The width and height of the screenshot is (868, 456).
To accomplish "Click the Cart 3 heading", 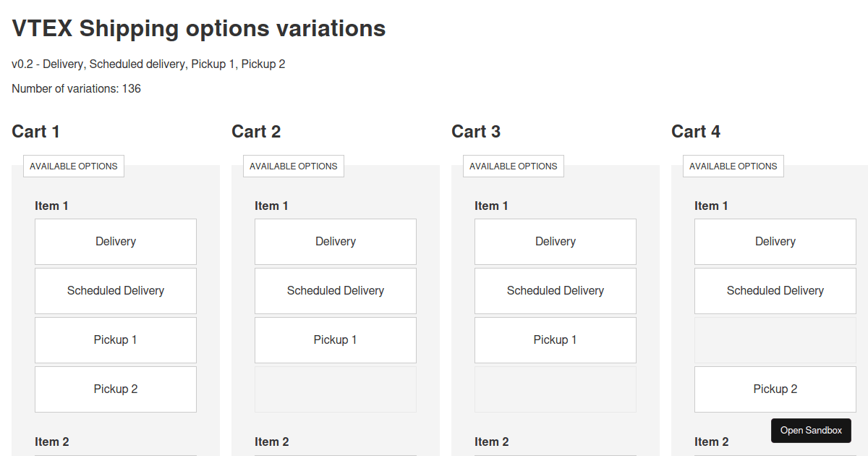I will (x=476, y=131).
